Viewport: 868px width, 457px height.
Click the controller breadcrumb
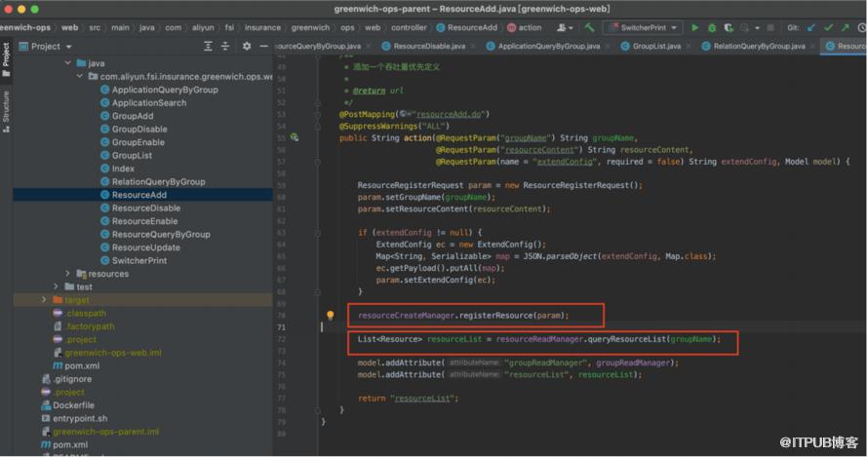(x=409, y=27)
